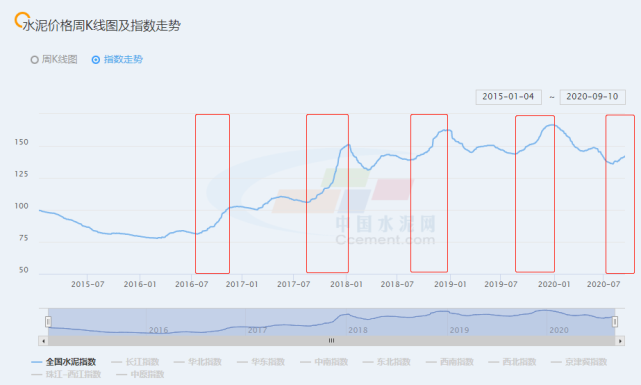The image size is (641, 385).
Task: Click the 125 y-axis label
Action: point(22,174)
